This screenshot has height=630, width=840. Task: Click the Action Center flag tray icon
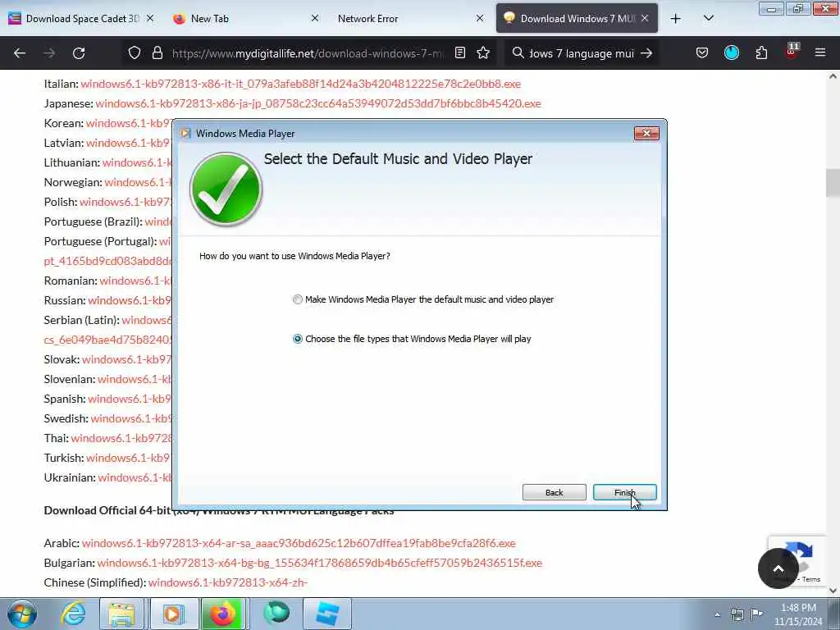tap(757, 614)
